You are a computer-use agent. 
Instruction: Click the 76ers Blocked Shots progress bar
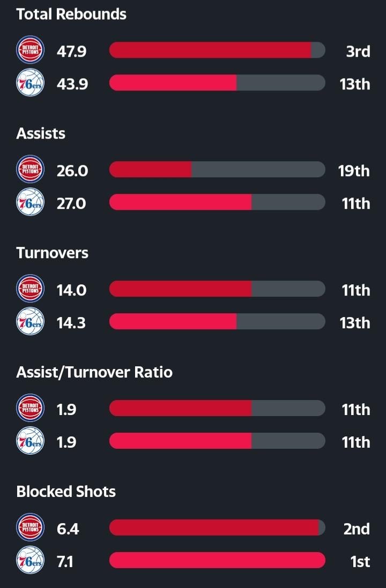pos(217,561)
